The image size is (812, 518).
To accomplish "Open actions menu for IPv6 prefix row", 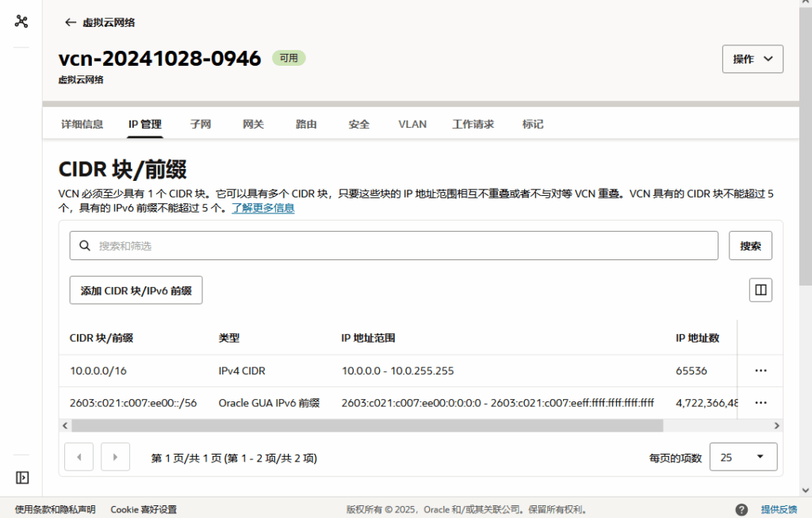I will 760,403.
